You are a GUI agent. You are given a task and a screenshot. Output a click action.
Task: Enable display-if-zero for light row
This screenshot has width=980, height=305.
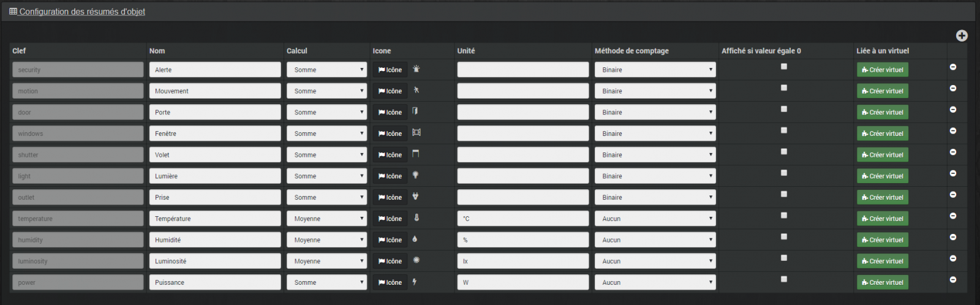tap(784, 173)
